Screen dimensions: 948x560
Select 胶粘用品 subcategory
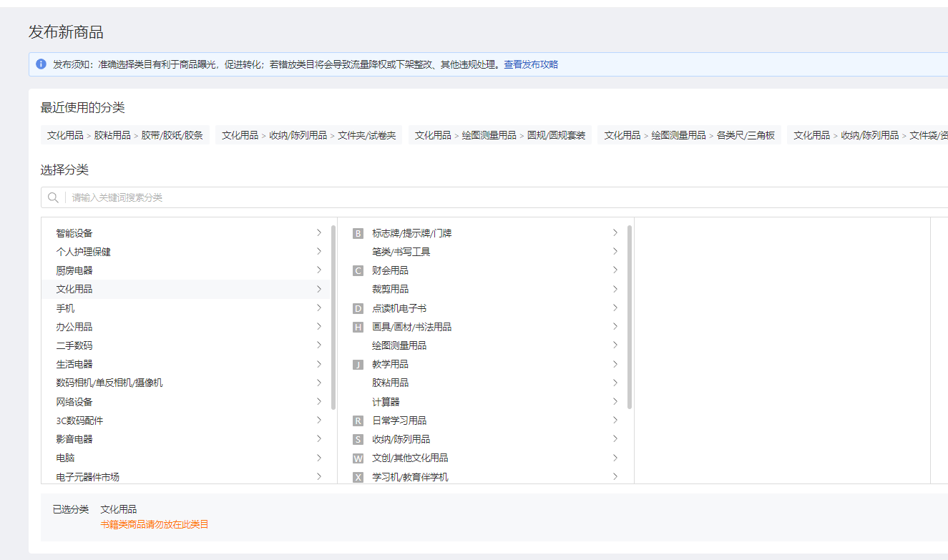(x=390, y=383)
